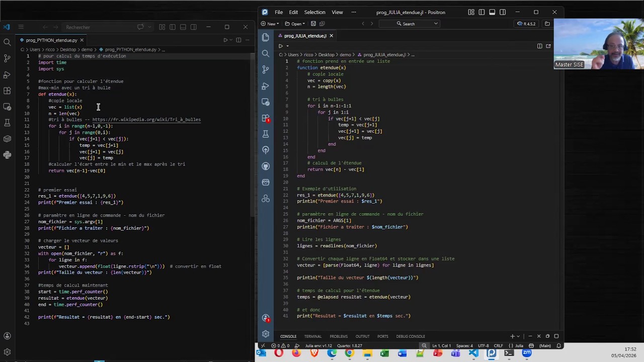Open the R 4.5.2 interpreter selector
This screenshot has width=644, height=362.
[x=527, y=24]
